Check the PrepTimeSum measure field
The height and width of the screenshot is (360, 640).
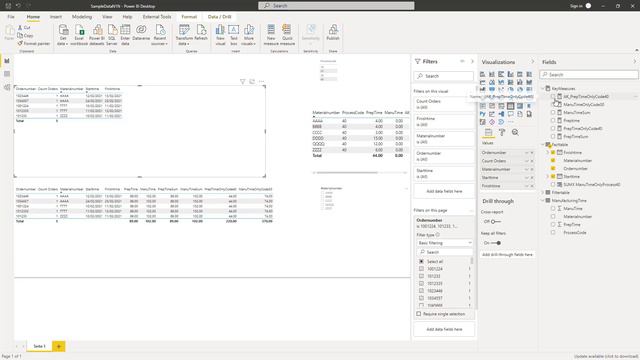click(553, 136)
